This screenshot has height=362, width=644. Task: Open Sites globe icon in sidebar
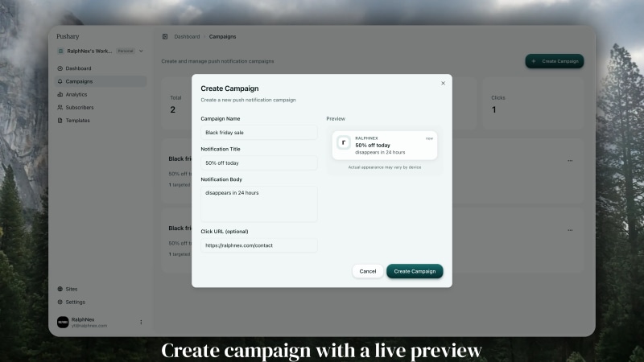point(60,289)
